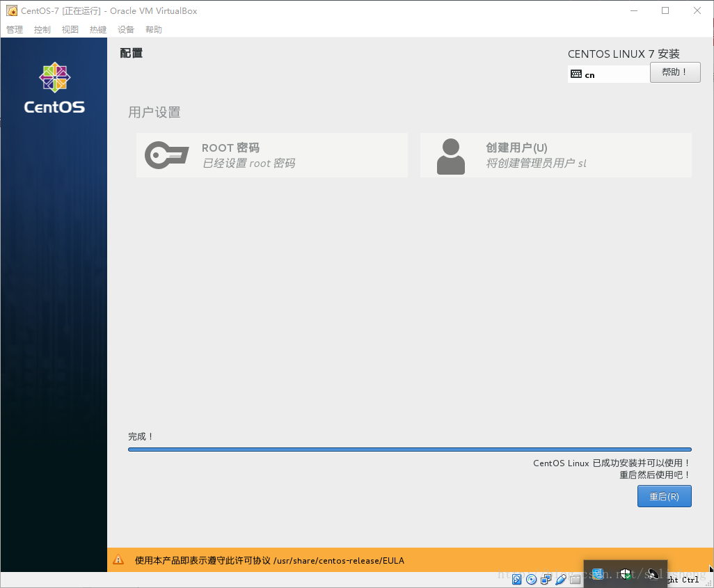
Task: Open the 创建用户(U) settings entry
Action: pos(556,155)
